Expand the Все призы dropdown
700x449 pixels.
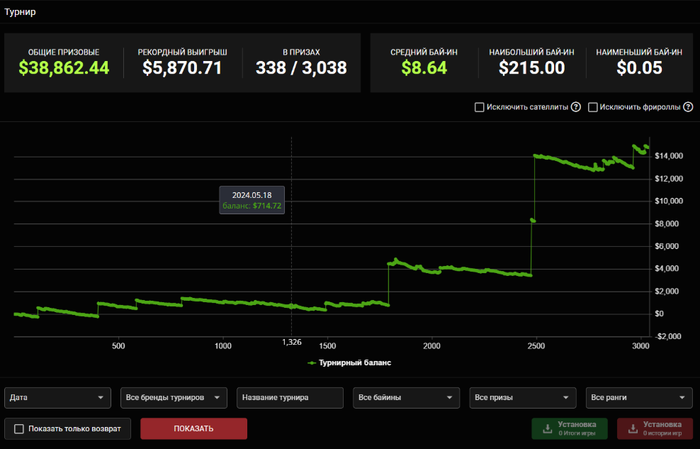(x=523, y=398)
